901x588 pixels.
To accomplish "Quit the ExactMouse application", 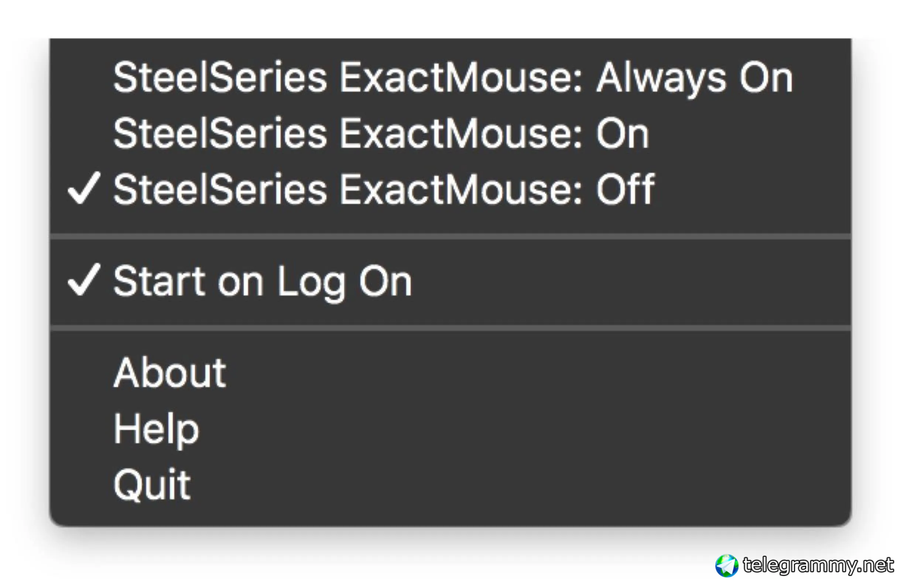I will 152,485.
